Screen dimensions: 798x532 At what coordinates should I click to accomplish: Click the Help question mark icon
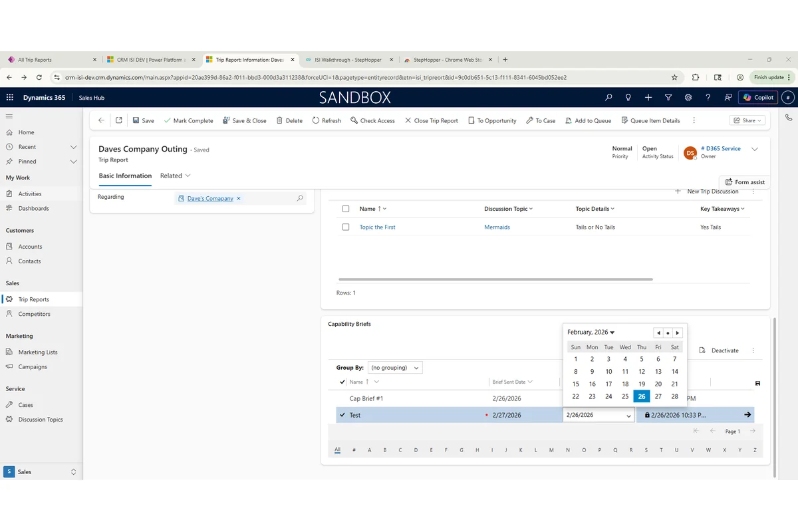click(x=708, y=97)
